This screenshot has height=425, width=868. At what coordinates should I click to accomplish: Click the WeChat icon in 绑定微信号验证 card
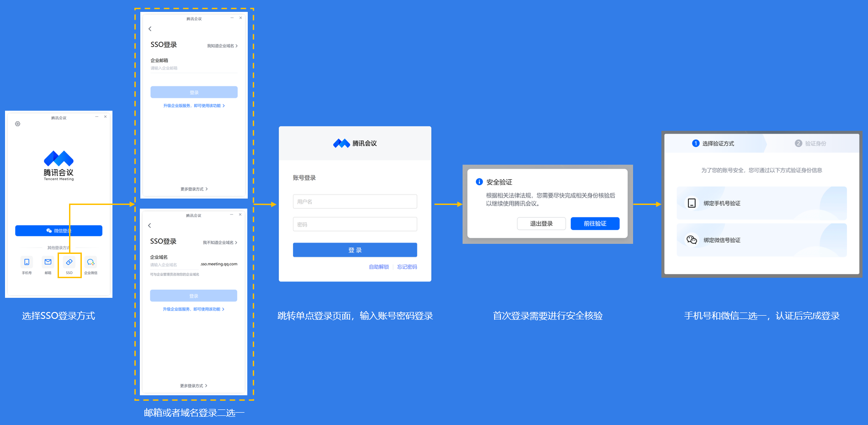(692, 240)
